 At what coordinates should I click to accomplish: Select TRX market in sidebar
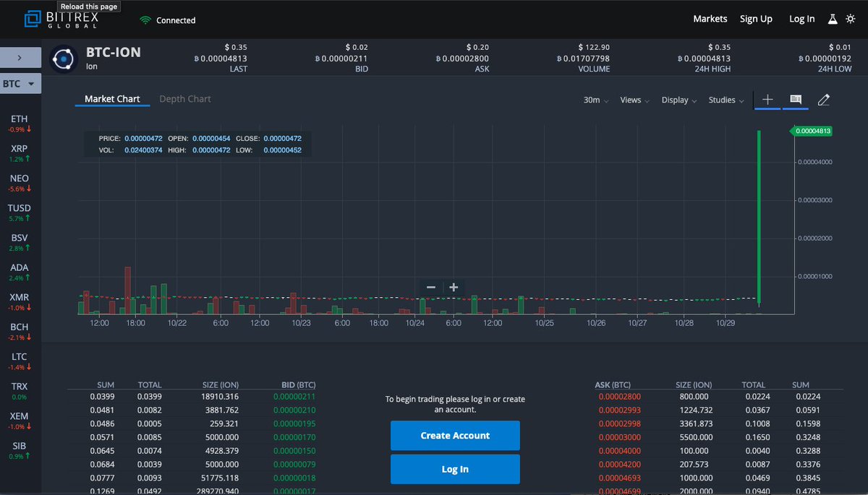point(20,391)
